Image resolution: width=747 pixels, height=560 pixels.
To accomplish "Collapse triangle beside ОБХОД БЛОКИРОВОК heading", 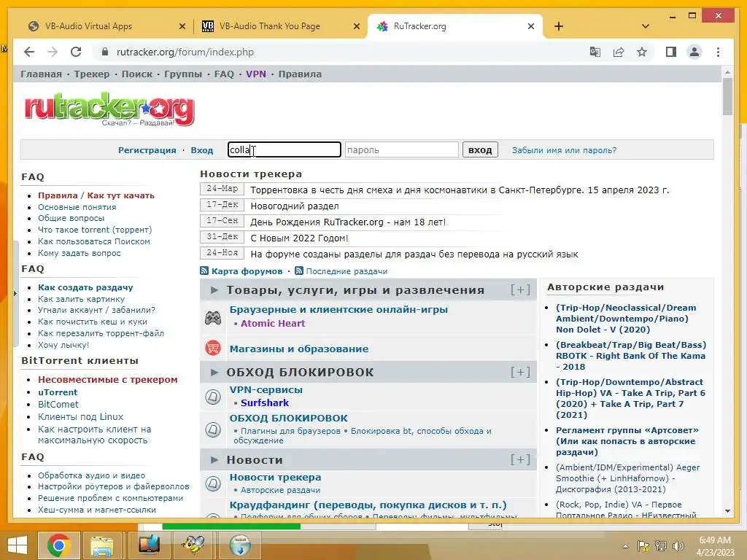I will tap(214, 372).
